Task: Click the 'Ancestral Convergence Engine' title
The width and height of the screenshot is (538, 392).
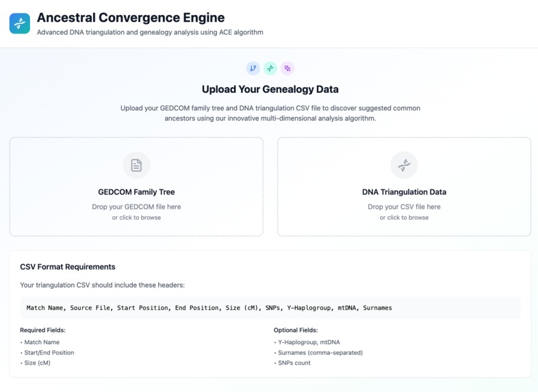Action: click(131, 18)
